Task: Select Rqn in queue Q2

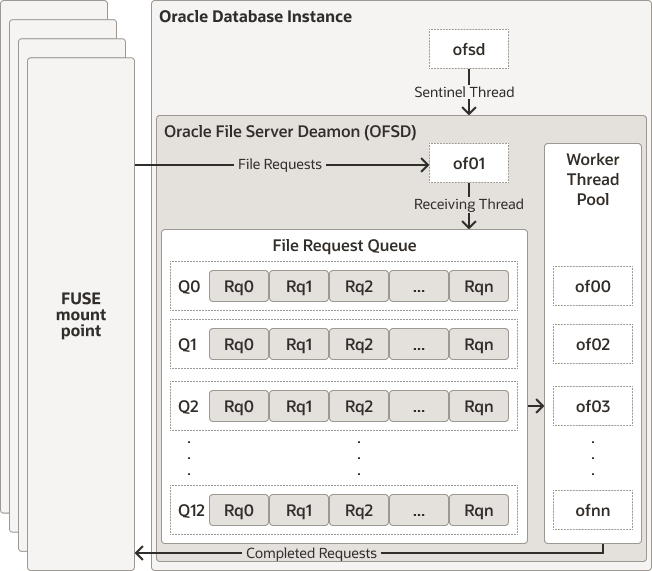Action: tap(479, 406)
